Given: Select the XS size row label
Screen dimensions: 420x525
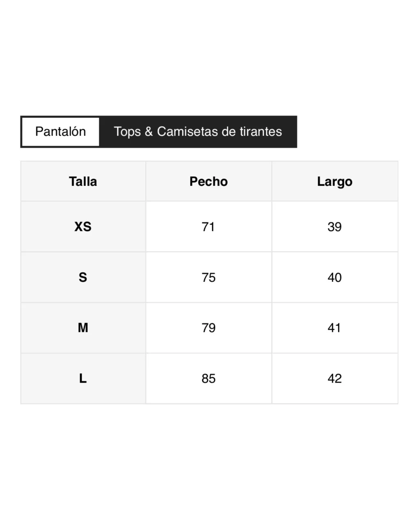Looking at the screenshot, I should (x=83, y=226).
